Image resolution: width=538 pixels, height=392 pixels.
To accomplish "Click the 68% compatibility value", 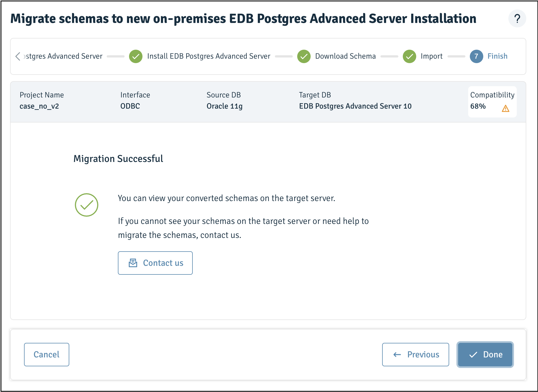I will pos(478,106).
